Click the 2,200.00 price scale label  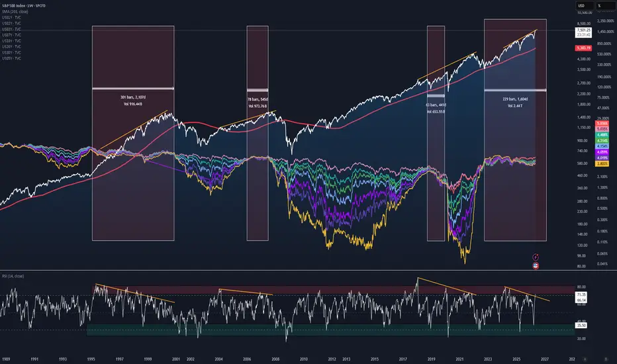click(584, 94)
